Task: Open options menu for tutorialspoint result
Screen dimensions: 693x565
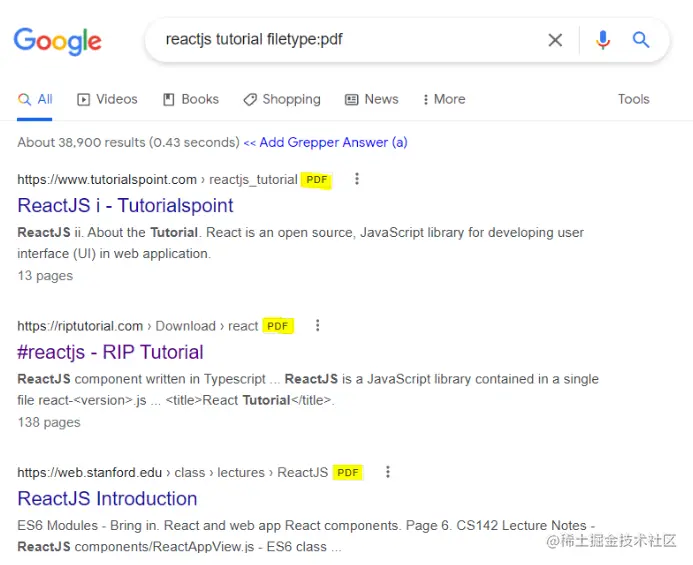Action: tap(357, 179)
